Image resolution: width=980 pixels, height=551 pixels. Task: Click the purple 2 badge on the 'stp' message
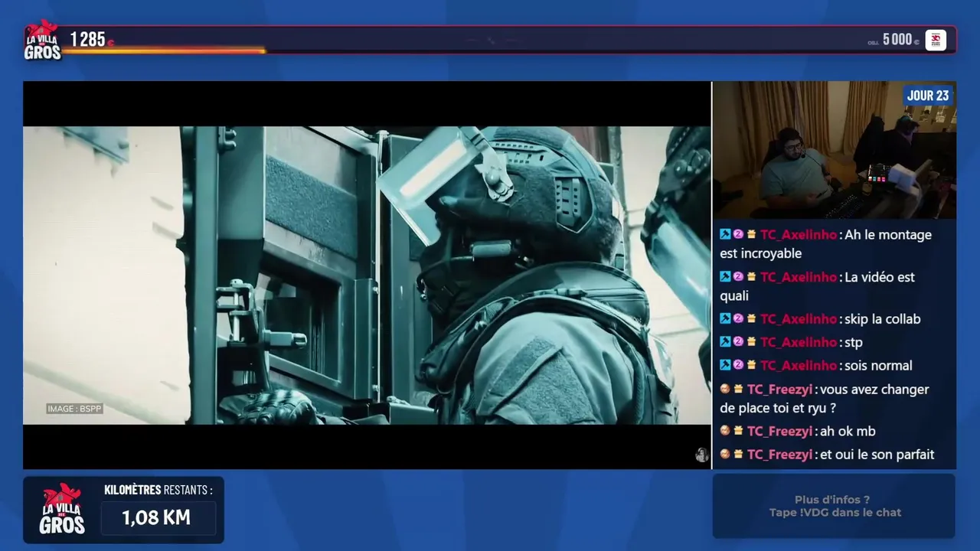[x=738, y=341]
